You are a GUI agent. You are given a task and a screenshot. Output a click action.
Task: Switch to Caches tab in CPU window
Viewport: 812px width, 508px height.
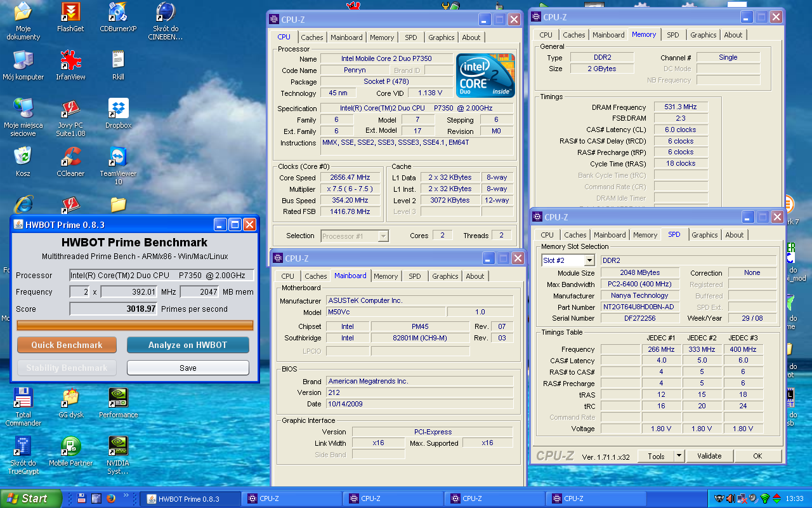[x=312, y=37]
